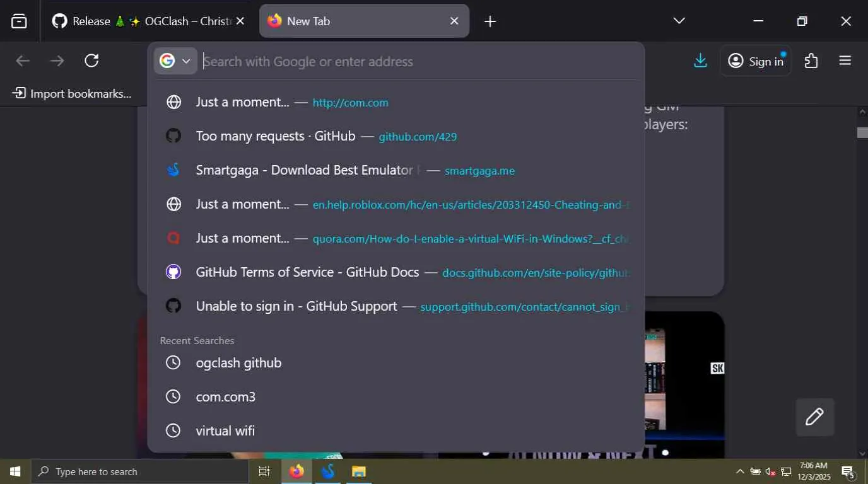868x484 pixels.
Task: Open the quora.com virtual WiFi suggestion
Action: pos(396,238)
